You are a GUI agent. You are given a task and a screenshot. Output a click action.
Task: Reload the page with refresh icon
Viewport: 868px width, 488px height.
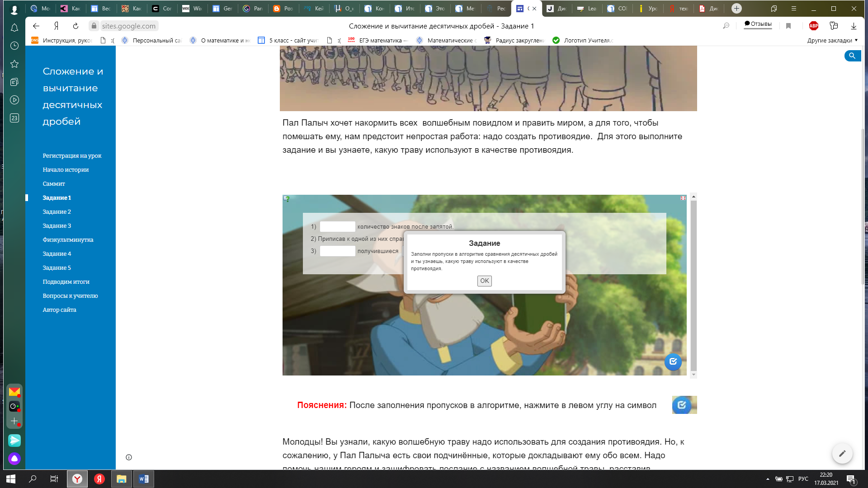pyautogui.click(x=75, y=26)
